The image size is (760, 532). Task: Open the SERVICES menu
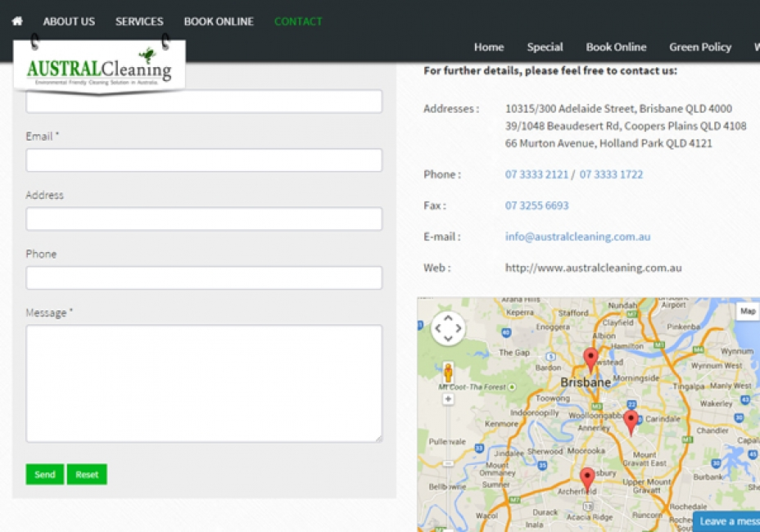click(x=139, y=21)
